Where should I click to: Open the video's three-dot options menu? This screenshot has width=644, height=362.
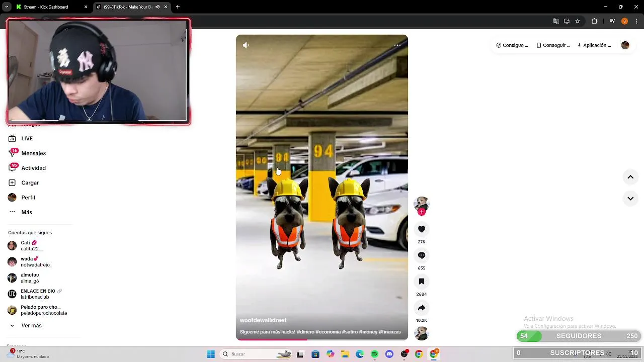coord(397,45)
